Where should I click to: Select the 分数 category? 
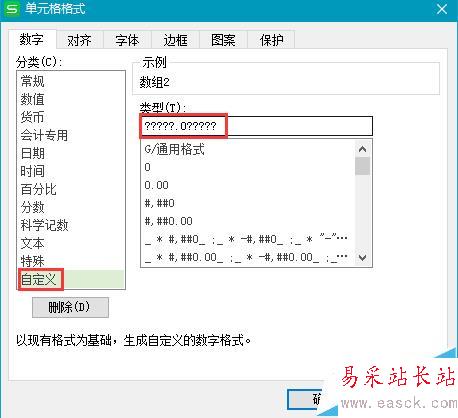(71, 207)
